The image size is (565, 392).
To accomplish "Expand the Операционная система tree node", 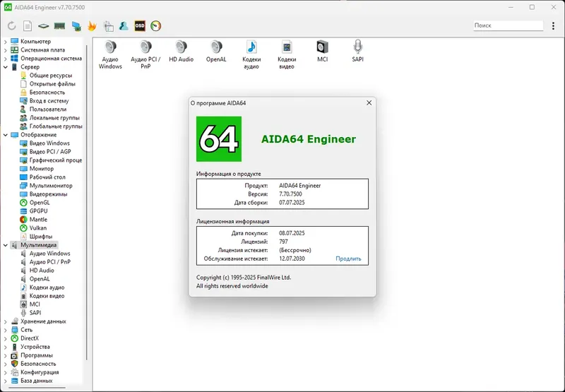I will (x=5, y=59).
